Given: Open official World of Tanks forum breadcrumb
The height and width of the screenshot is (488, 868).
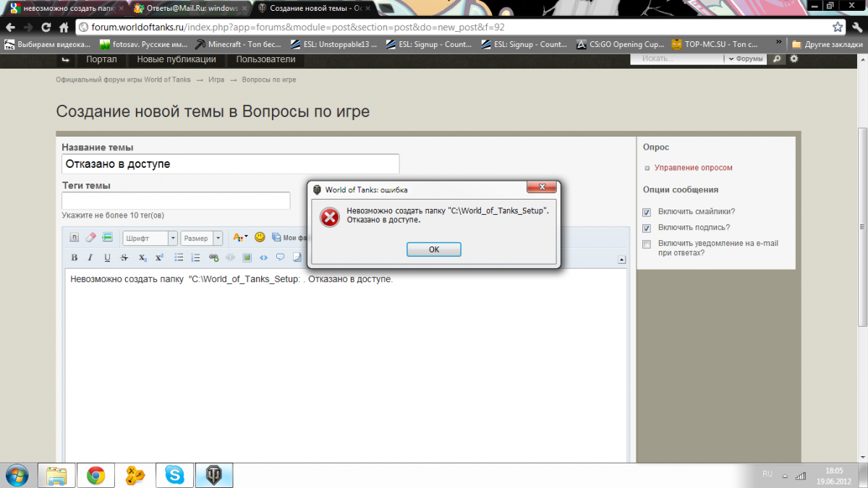Looking at the screenshot, I should tap(124, 80).
